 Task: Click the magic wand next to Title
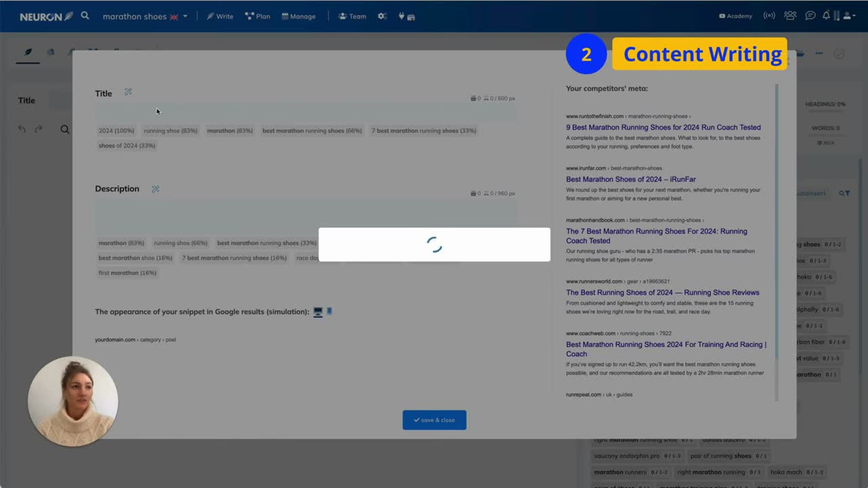tap(128, 92)
